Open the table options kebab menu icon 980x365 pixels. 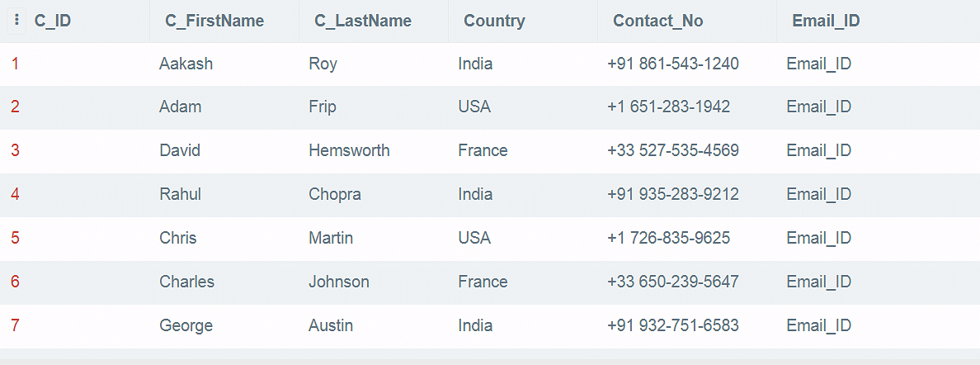click(x=16, y=21)
